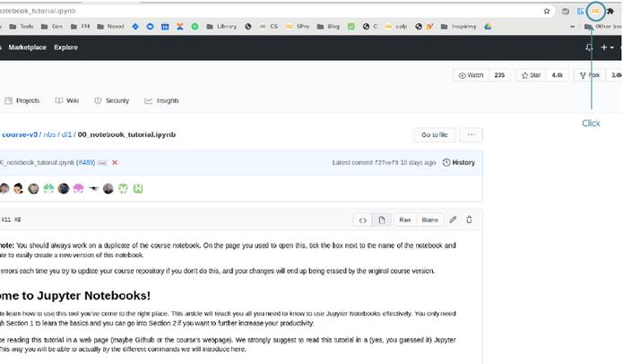Click the green circle bookmark icon
The width and height of the screenshot is (623, 364).
[195, 27]
